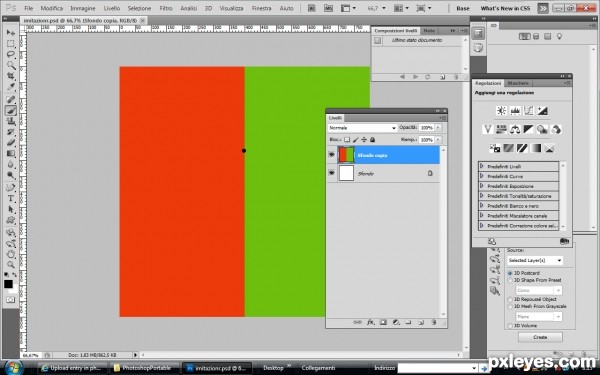Screen dimensions: 600x375
Task: Open the Opacità slider arrow
Action: coord(438,128)
